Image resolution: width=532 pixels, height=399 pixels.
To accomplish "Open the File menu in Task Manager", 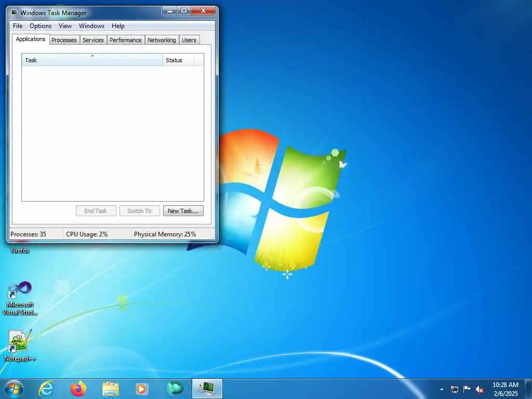I will [18, 26].
